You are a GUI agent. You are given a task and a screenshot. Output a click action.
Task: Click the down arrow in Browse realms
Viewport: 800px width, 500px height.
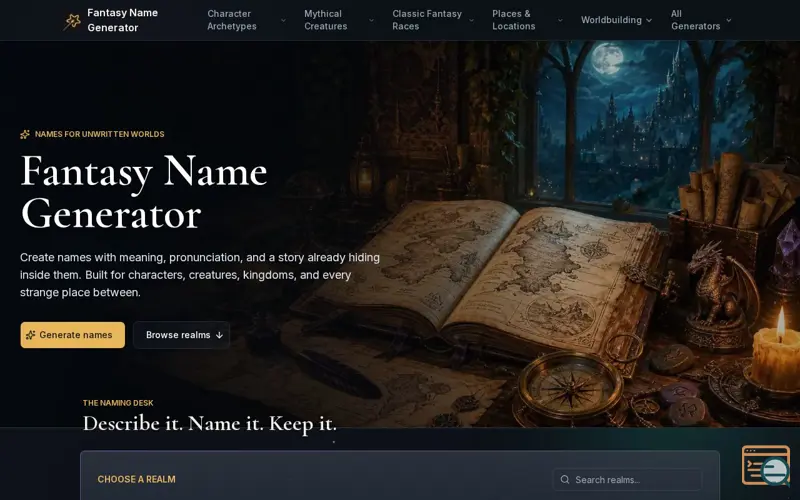coord(219,335)
